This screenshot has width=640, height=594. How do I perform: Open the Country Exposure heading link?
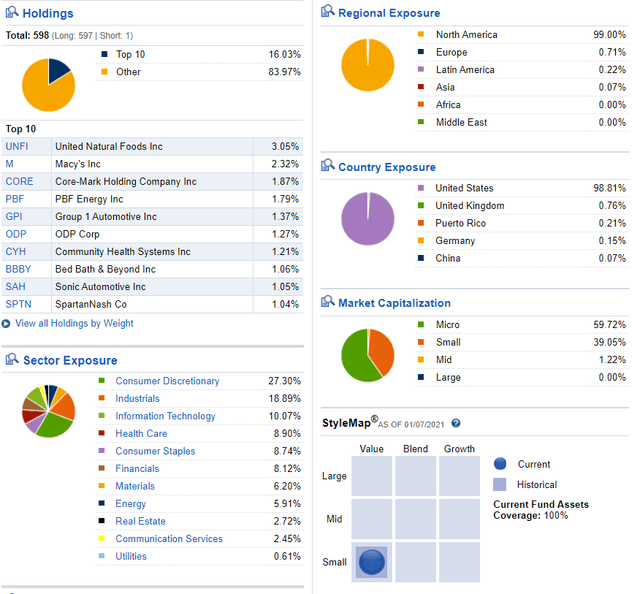(x=387, y=167)
